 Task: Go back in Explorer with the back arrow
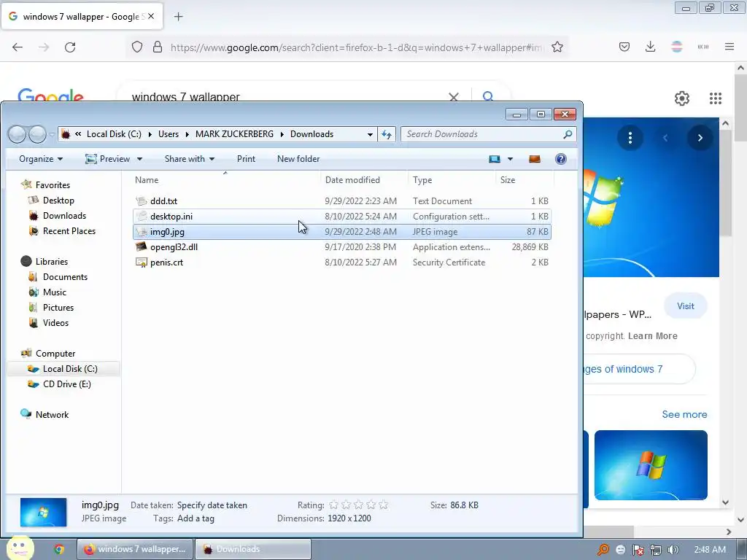17,134
